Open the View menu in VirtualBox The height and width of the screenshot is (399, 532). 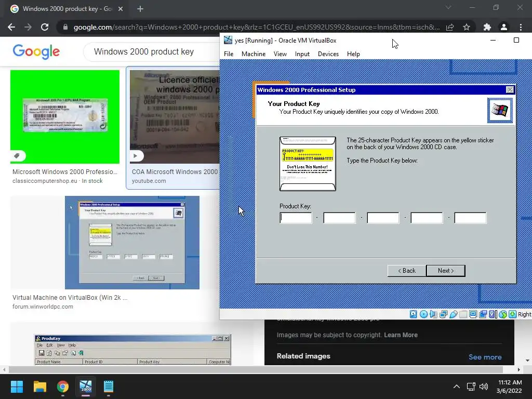pyautogui.click(x=280, y=54)
